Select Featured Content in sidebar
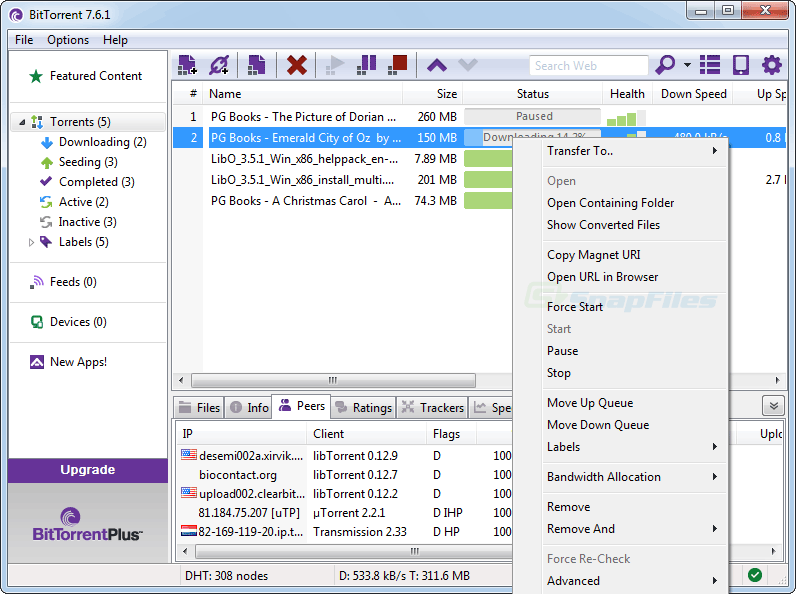This screenshot has height=594, width=796. [x=95, y=76]
